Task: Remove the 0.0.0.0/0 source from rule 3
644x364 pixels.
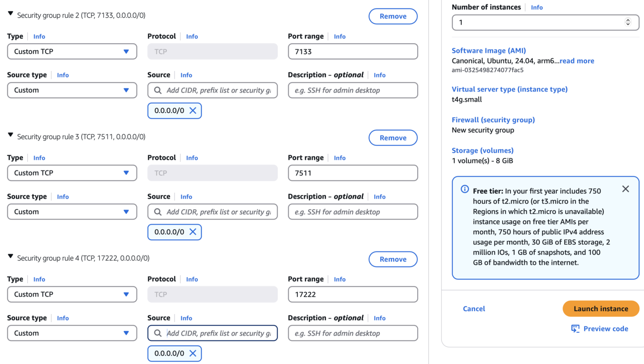Action: tap(193, 232)
